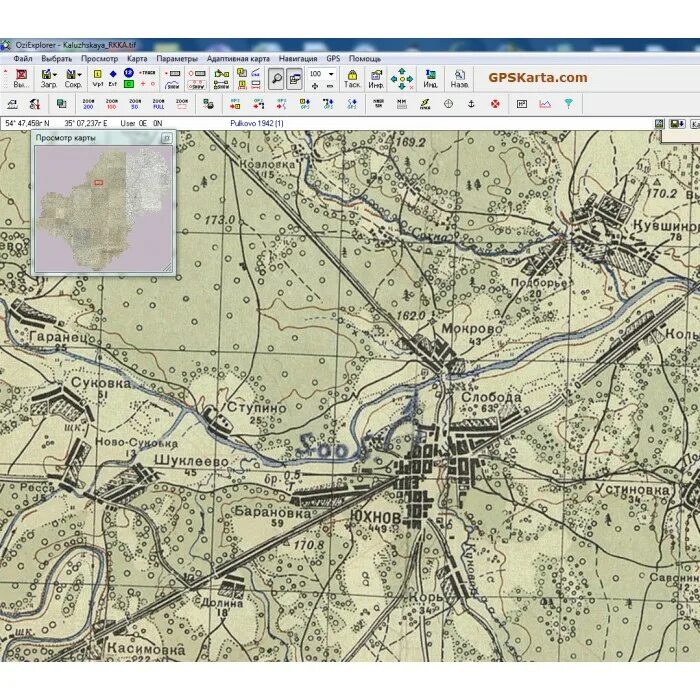Screen dimensions: 700x700
Task: Select the blue circle route waypoint tool
Action: click(129, 73)
